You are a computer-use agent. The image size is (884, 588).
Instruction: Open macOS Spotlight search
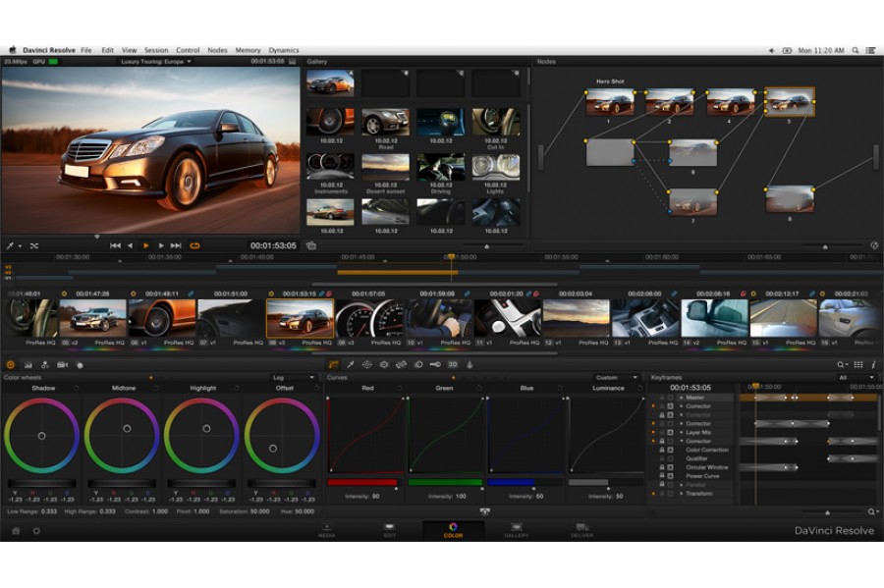[x=856, y=50]
